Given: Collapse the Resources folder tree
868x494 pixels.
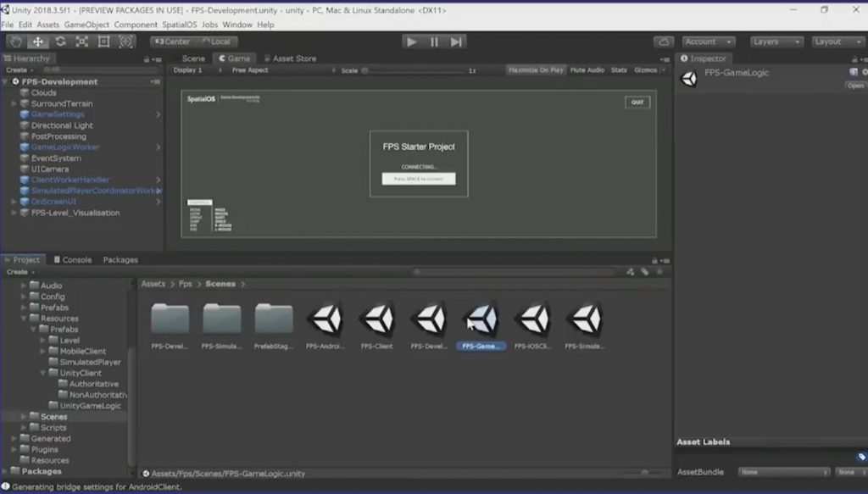Looking at the screenshot, I should (24, 318).
